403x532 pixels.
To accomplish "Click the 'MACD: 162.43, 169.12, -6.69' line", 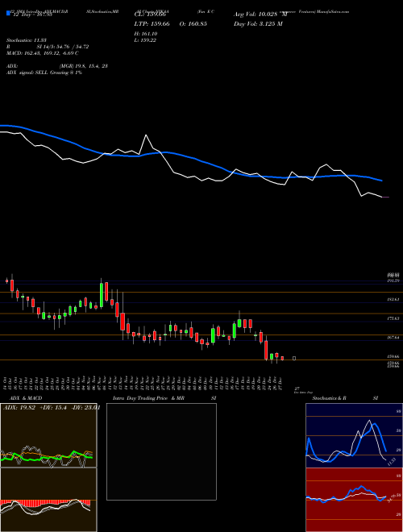I will tap(41, 53).
